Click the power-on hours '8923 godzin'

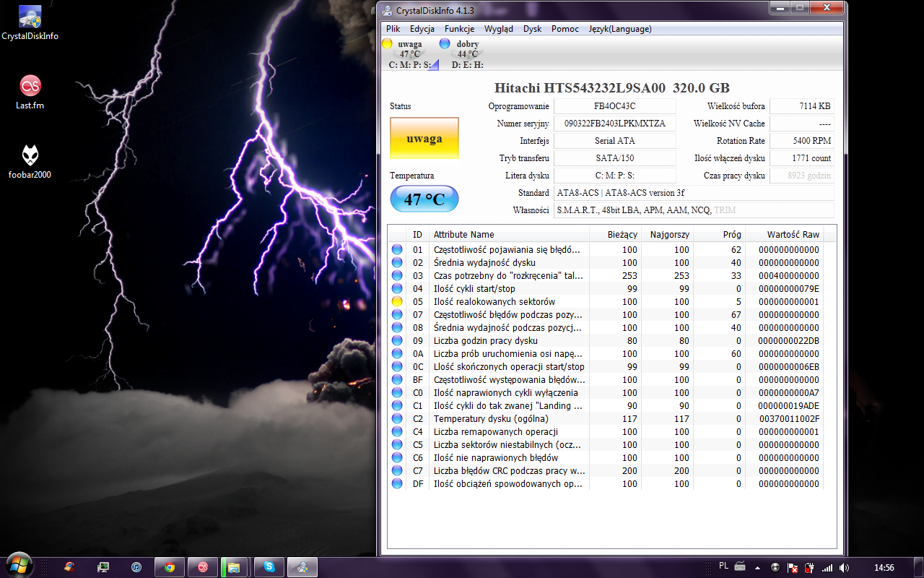pos(802,176)
